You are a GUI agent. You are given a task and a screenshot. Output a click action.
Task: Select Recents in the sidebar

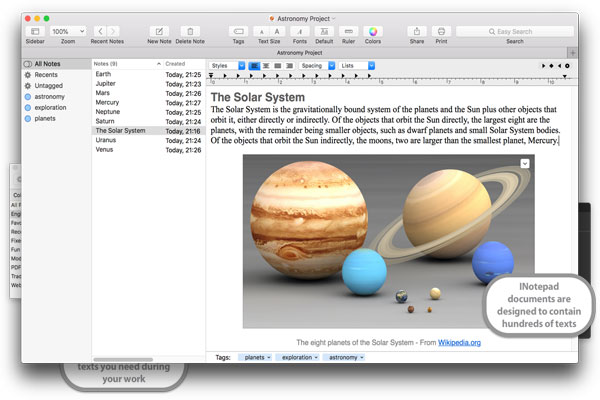click(x=46, y=74)
